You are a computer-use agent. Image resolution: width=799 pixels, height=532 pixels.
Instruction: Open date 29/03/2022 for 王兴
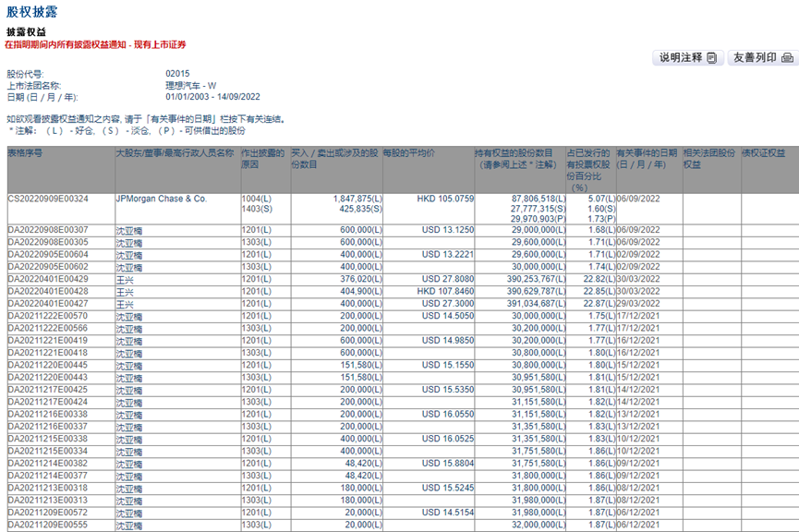pyautogui.click(x=638, y=304)
